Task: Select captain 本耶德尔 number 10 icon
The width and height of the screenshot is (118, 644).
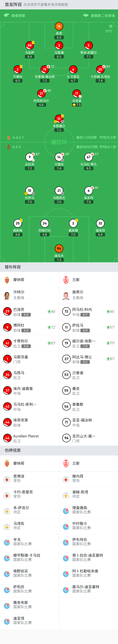Action: click(59, 119)
